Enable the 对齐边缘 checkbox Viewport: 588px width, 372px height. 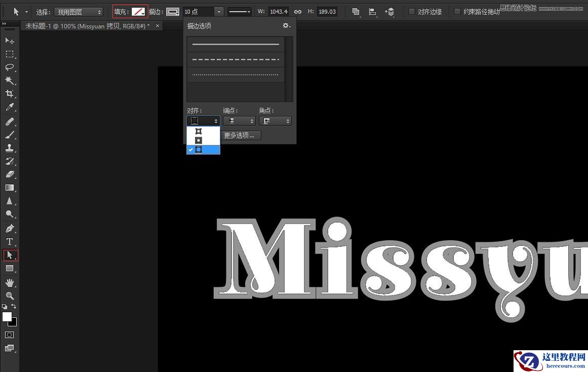411,12
